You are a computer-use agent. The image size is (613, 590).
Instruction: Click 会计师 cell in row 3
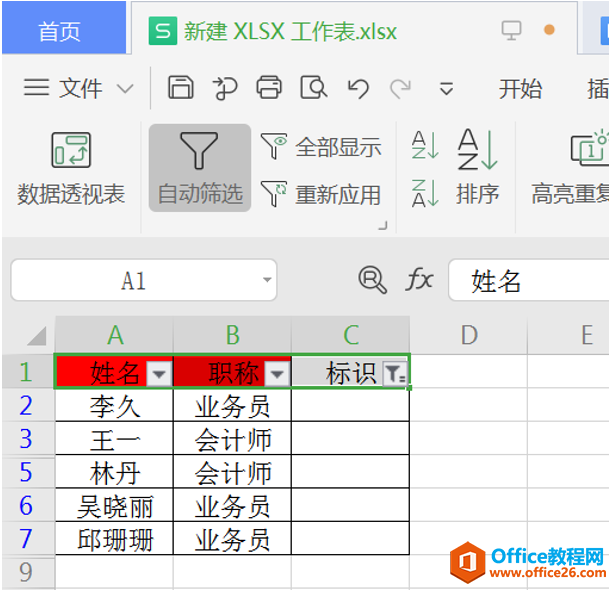pyautogui.click(x=233, y=438)
